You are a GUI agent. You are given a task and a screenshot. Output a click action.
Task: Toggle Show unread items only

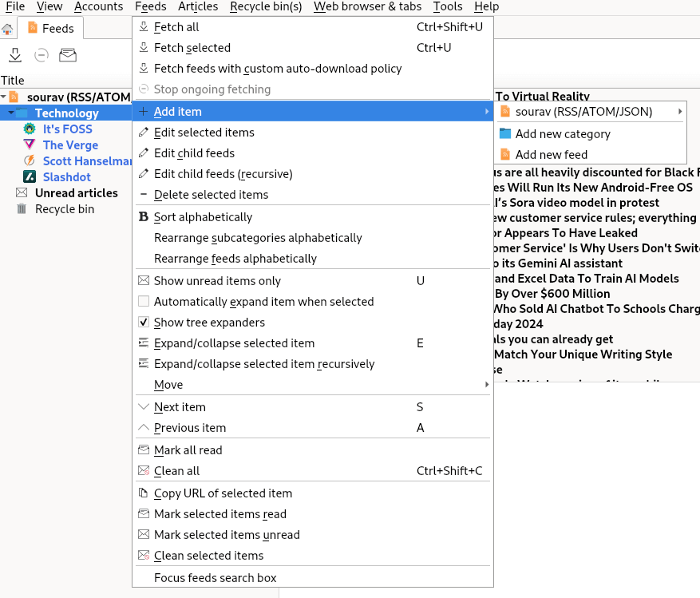click(x=217, y=281)
